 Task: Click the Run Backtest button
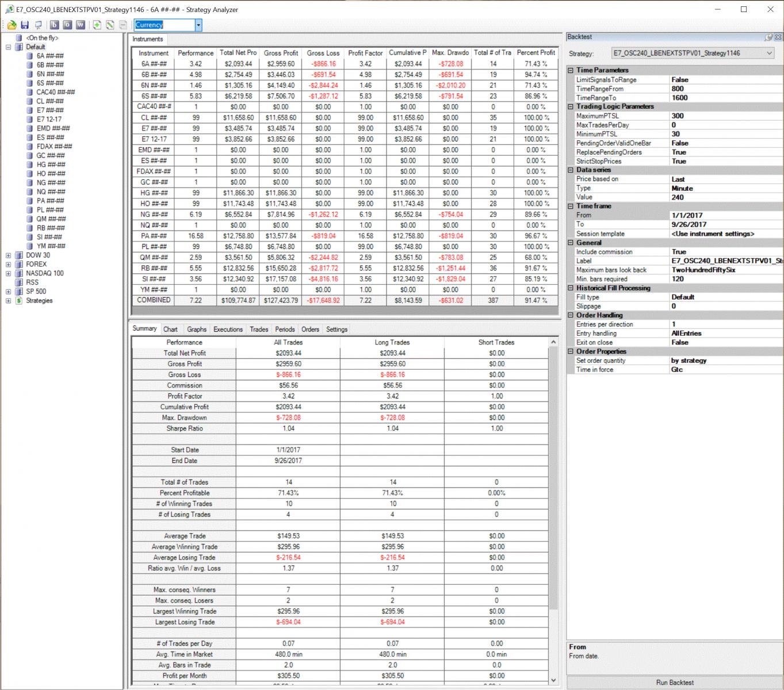point(675,683)
